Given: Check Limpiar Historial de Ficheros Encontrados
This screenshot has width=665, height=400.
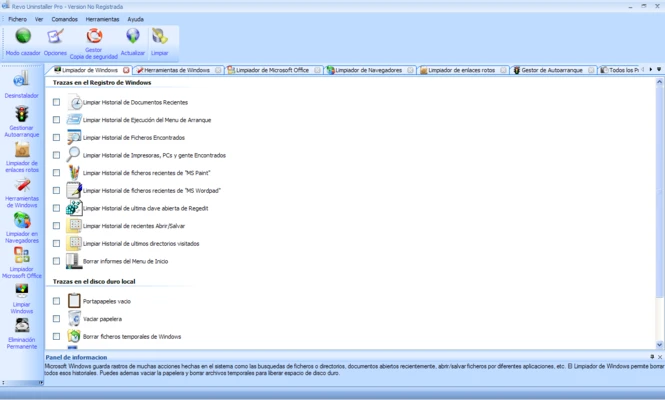Looking at the screenshot, I should coord(56,137).
